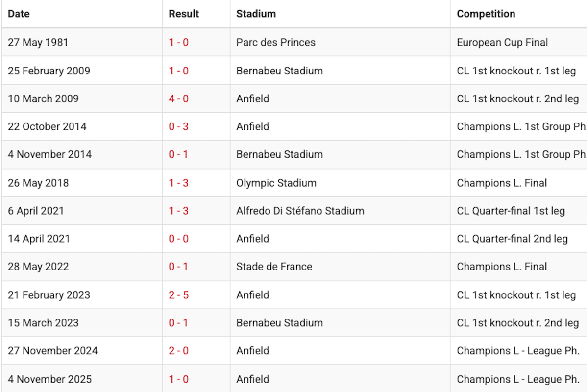Click the 0 - 3 result on 22 October 2014
587x392 pixels.
[179, 127]
